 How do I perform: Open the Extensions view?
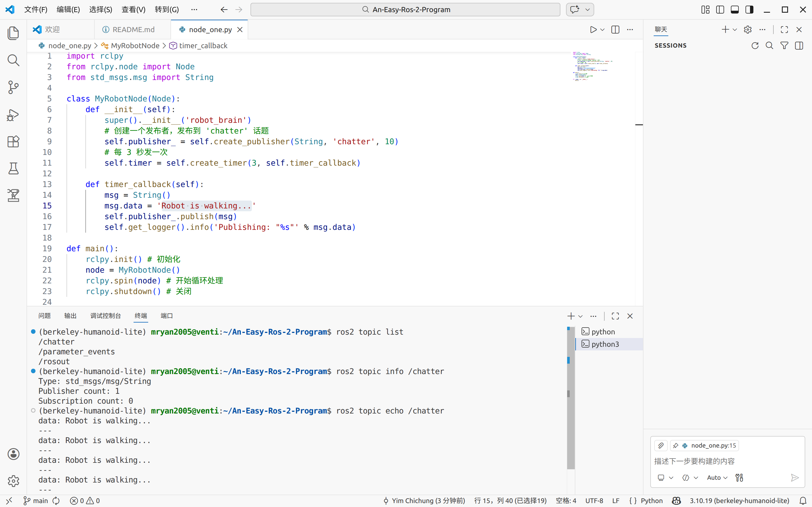[13, 141]
